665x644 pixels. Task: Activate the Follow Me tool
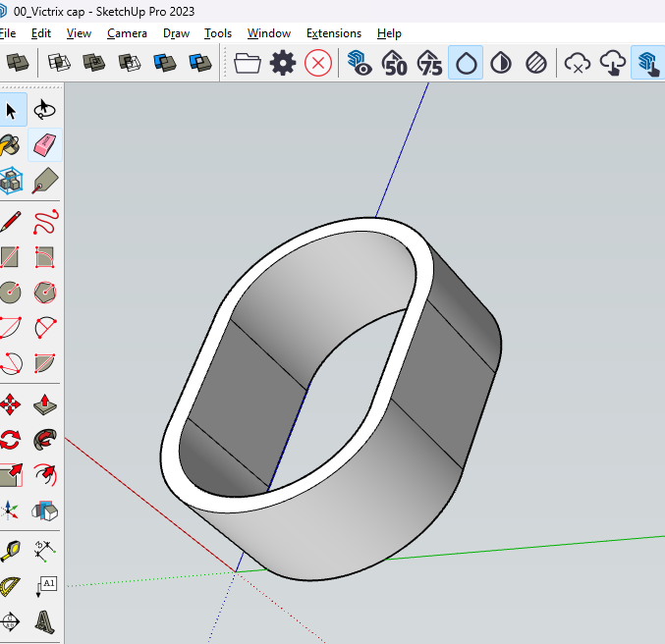tap(44, 439)
